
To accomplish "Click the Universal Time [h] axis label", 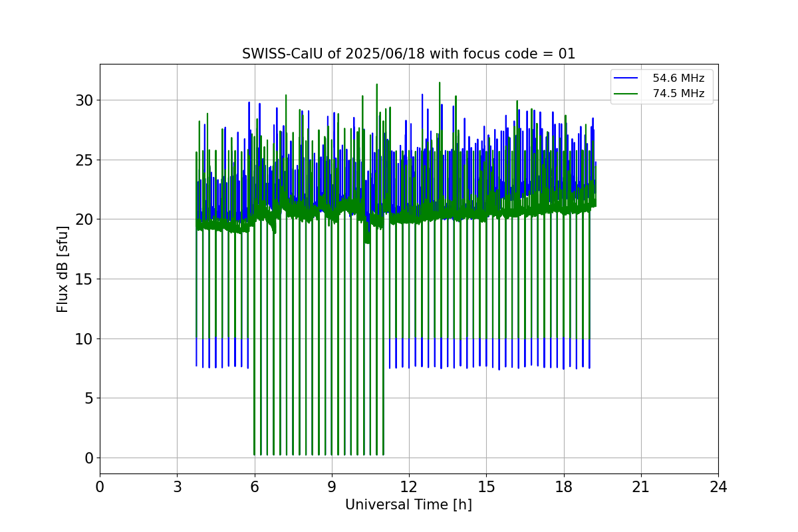I will 408,505.
